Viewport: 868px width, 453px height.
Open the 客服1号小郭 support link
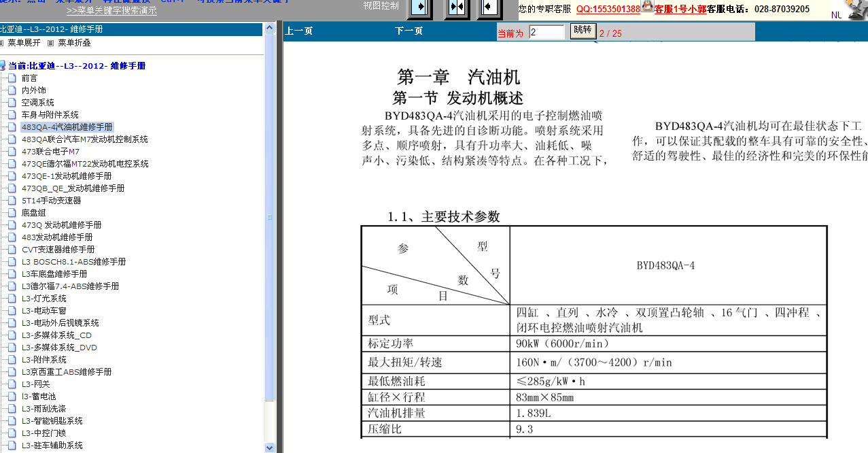click(680, 9)
